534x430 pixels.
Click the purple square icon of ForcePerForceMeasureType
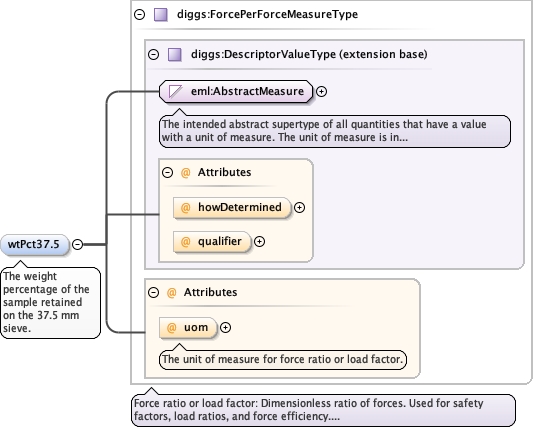tap(161, 15)
